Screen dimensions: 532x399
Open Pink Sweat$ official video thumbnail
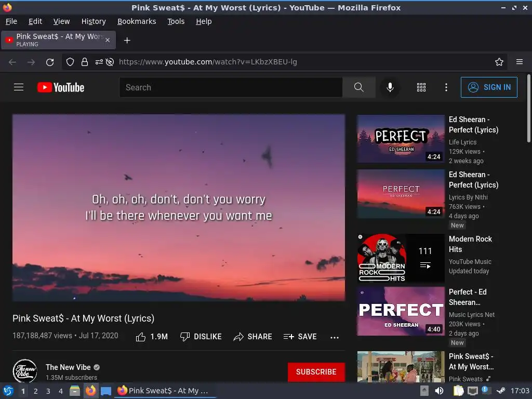[401, 367]
